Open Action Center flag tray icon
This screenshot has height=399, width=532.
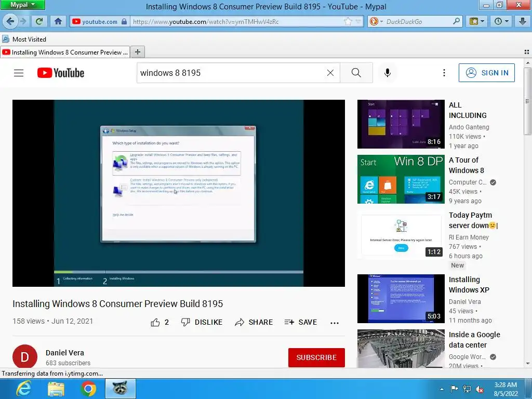click(x=454, y=389)
